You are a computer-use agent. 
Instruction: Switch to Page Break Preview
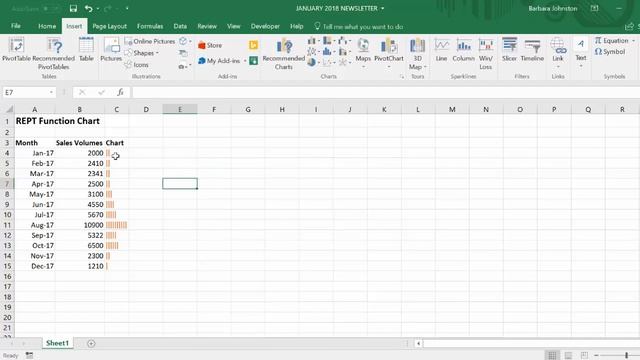[584, 356]
